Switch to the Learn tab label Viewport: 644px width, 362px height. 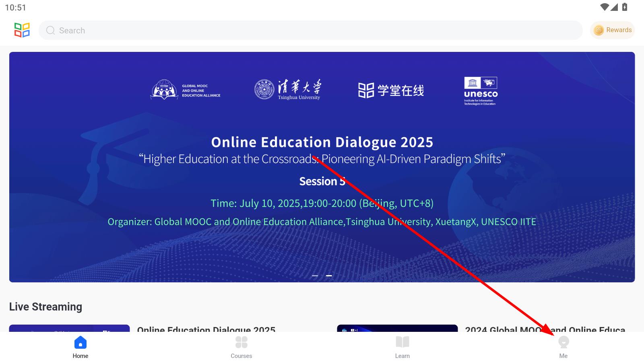click(402, 356)
